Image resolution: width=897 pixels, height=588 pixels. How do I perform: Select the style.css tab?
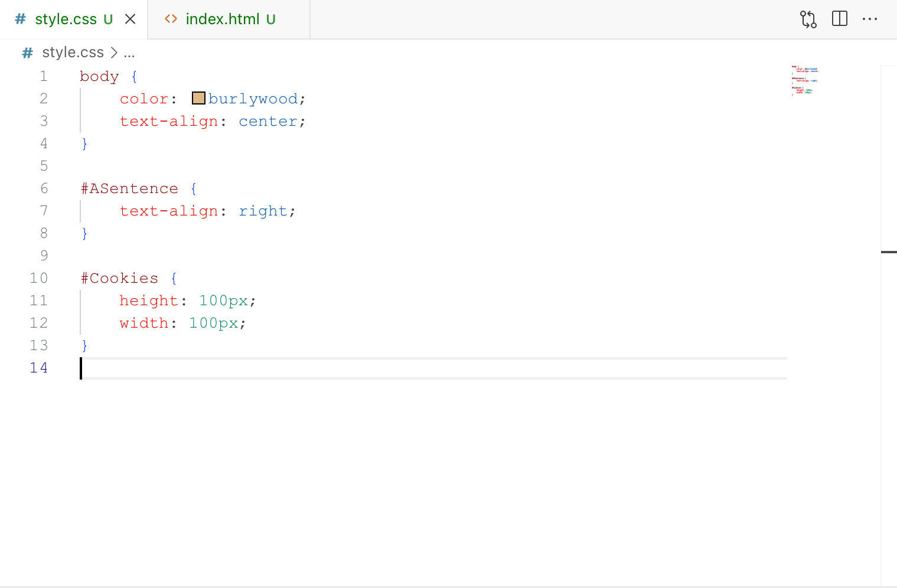pos(66,19)
